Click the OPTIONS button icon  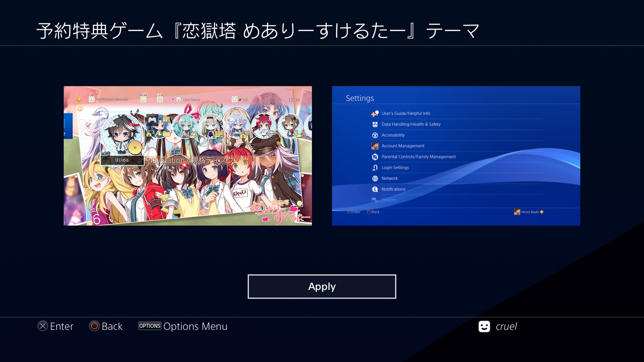pyautogui.click(x=150, y=326)
